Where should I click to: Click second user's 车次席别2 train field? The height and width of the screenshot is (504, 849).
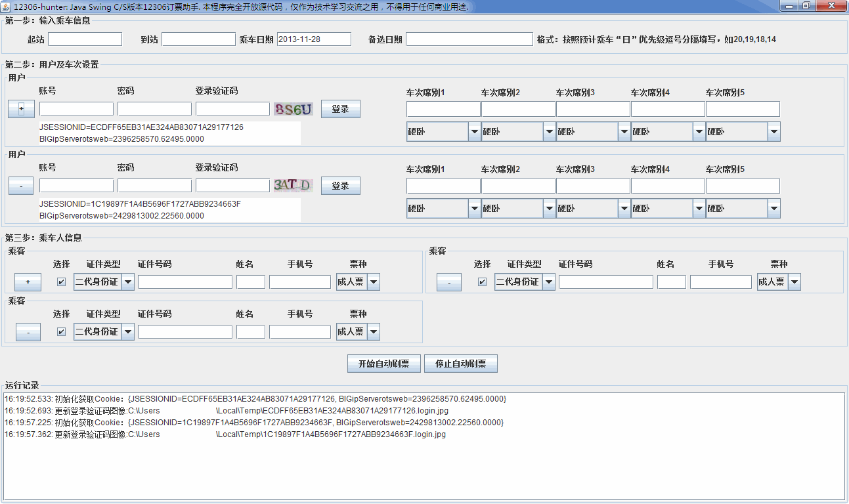click(x=518, y=186)
